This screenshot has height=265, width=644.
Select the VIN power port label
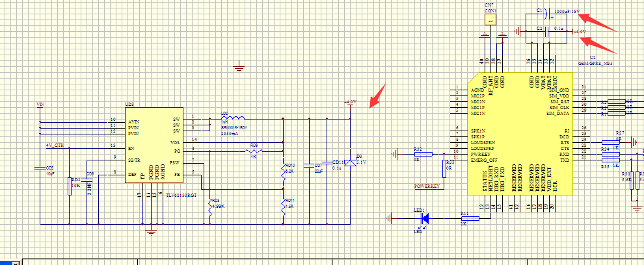[40, 105]
